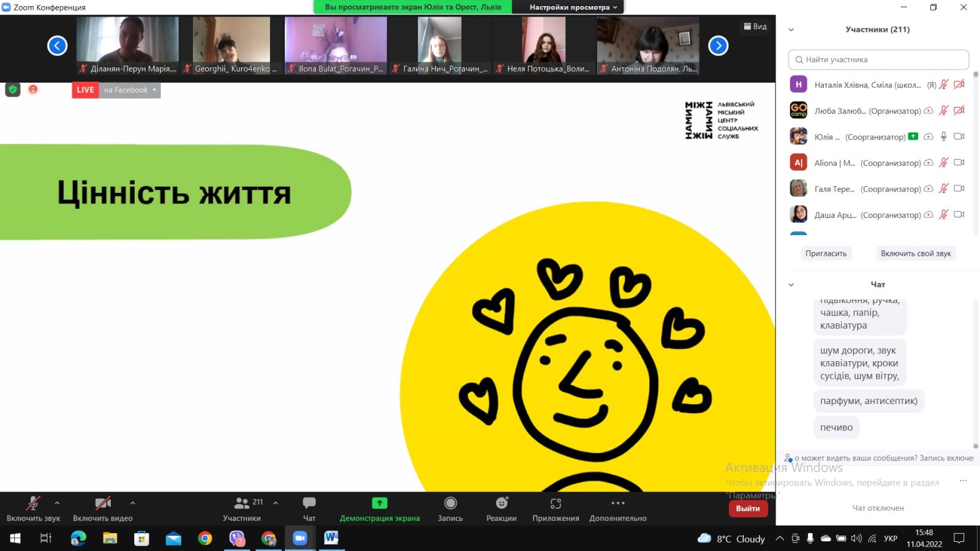Click the chat options three dots
This screenshot has height=551, width=980.
(x=963, y=481)
